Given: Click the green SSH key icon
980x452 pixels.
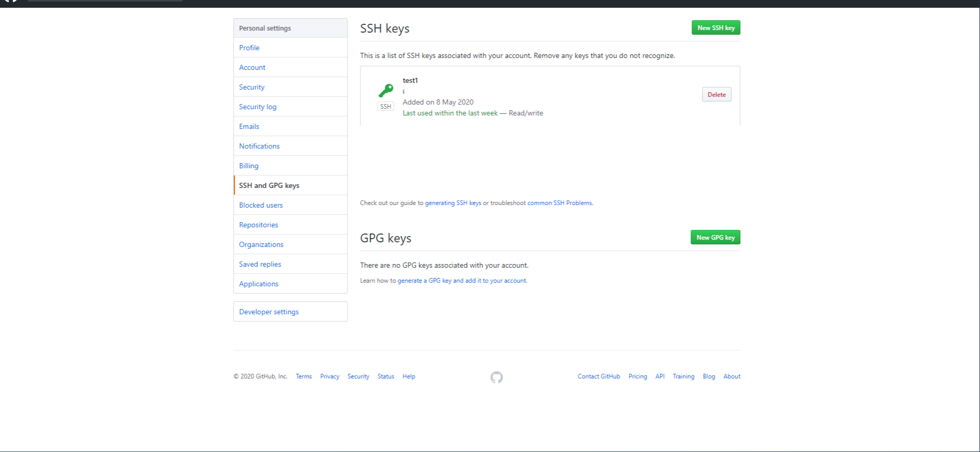Looking at the screenshot, I should point(386,91).
